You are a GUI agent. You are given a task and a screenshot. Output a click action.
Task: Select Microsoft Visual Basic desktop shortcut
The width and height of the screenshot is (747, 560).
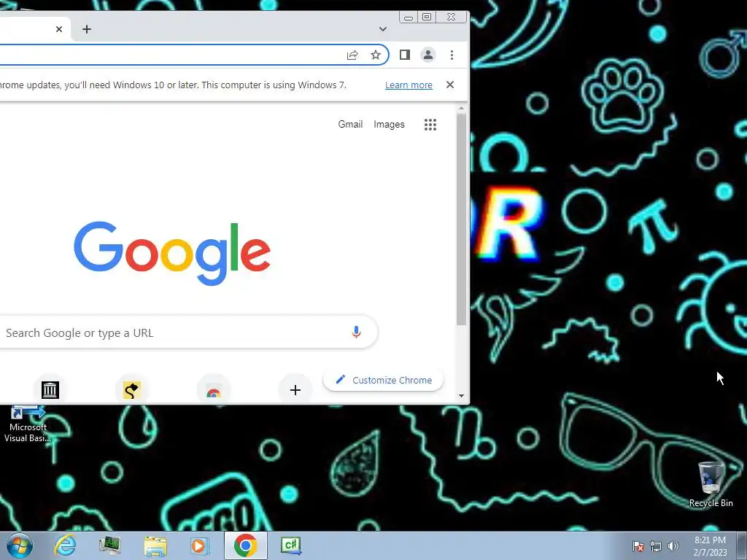click(28, 424)
